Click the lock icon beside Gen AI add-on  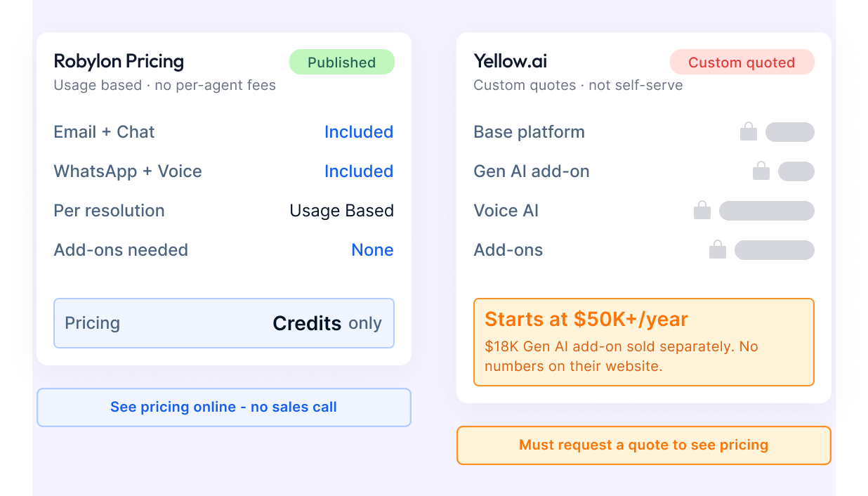point(761,171)
